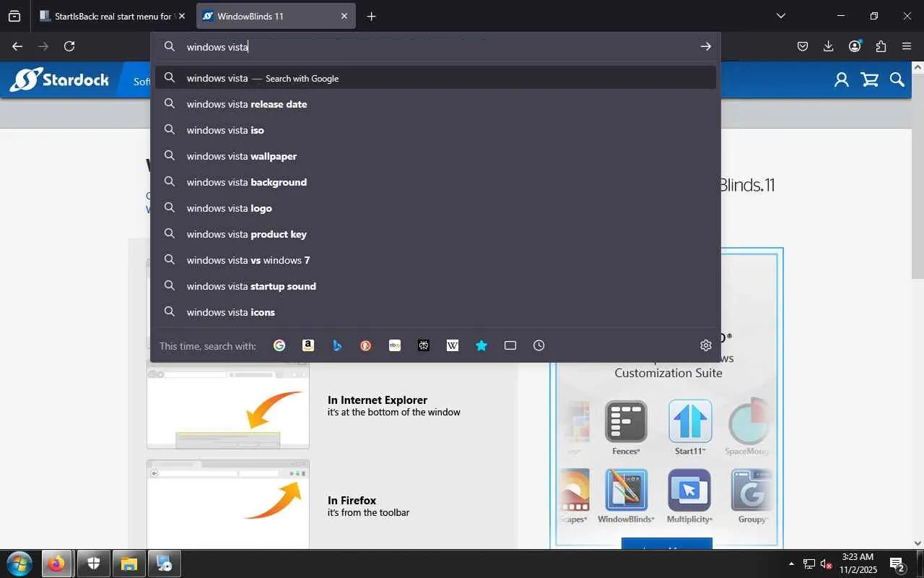Select 'windows vista vs windows 7' suggestion
The width and height of the screenshot is (924, 578).
coord(435,260)
